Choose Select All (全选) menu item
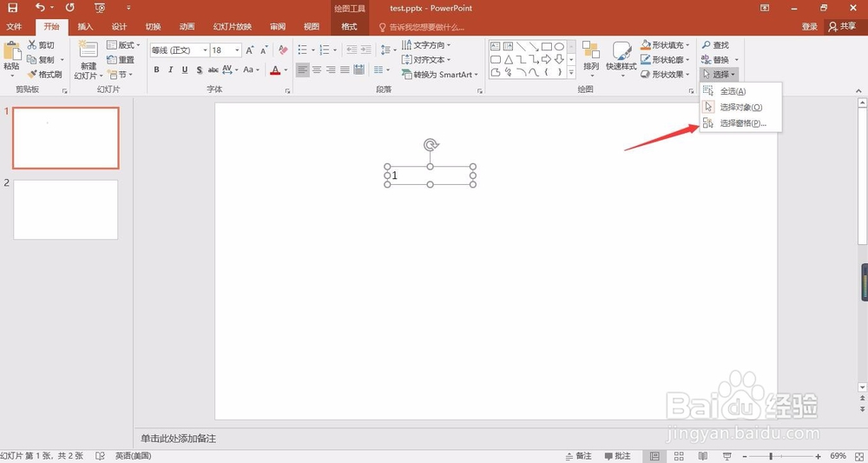The image size is (868, 463). pyautogui.click(x=740, y=91)
